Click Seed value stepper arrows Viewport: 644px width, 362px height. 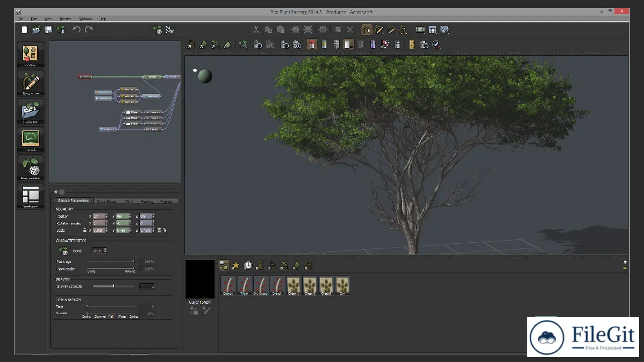tap(105, 250)
